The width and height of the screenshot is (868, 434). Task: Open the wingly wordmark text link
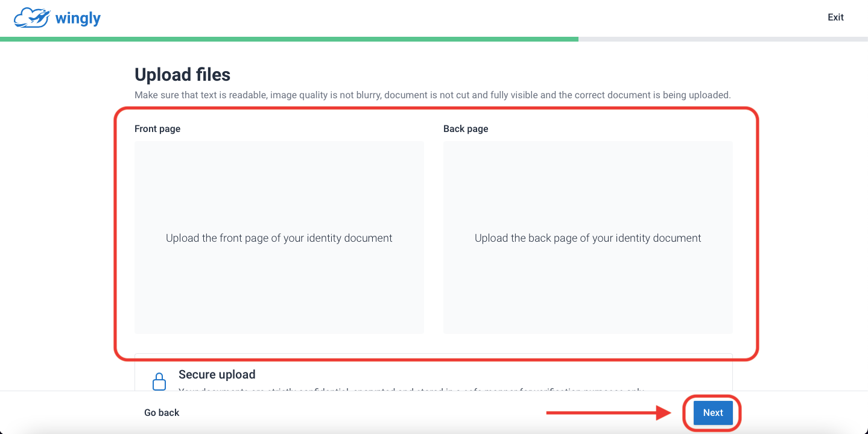click(x=78, y=19)
